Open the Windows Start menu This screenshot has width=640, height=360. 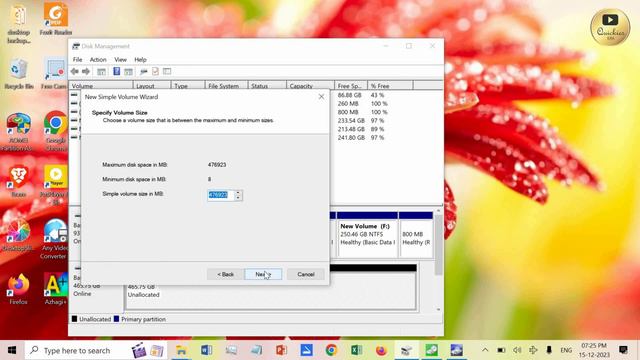click(12, 350)
